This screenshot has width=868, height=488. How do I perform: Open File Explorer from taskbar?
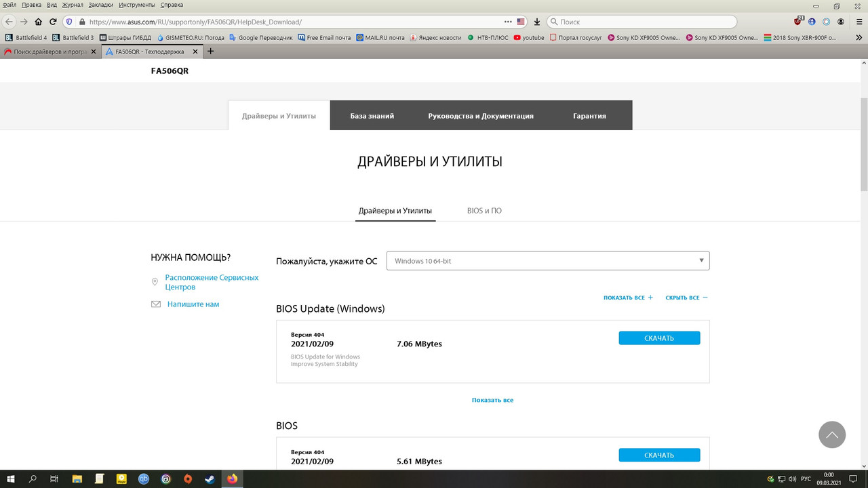click(x=77, y=479)
